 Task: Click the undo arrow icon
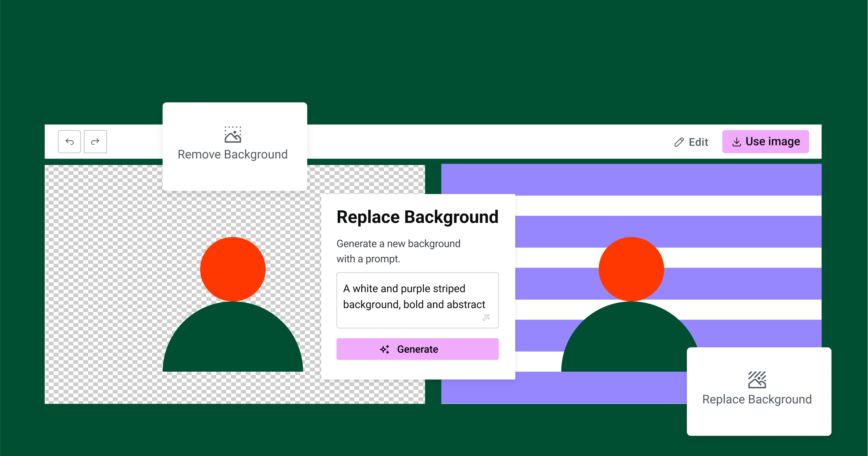[69, 142]
